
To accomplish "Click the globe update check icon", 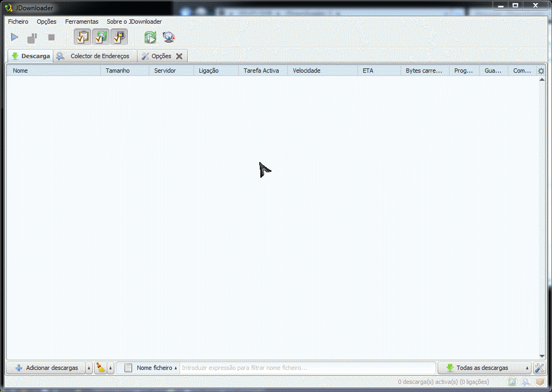I will pyautogui.click(x=169, y=37).
